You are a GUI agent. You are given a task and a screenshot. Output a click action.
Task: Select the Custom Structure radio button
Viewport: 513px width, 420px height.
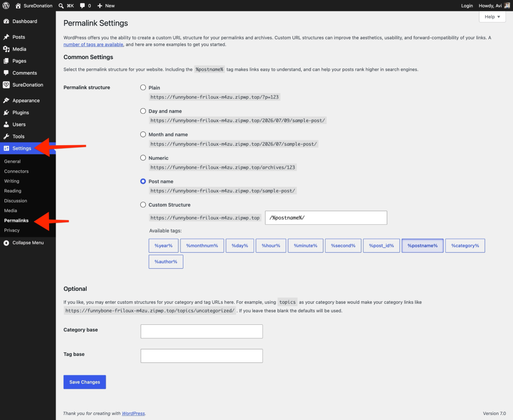[143, 205]
